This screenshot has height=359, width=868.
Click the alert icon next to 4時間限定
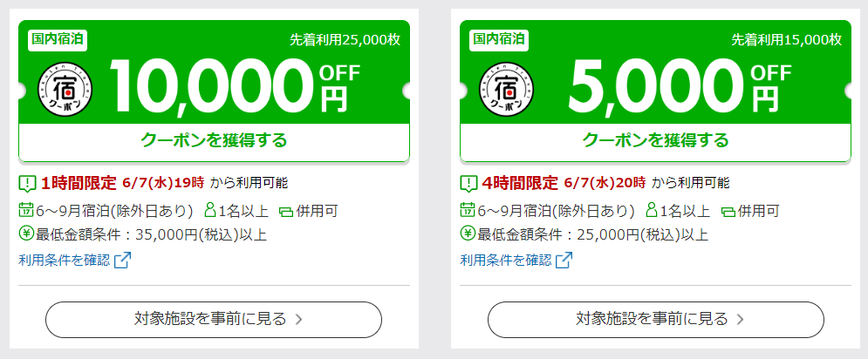[x=469, y=183]
